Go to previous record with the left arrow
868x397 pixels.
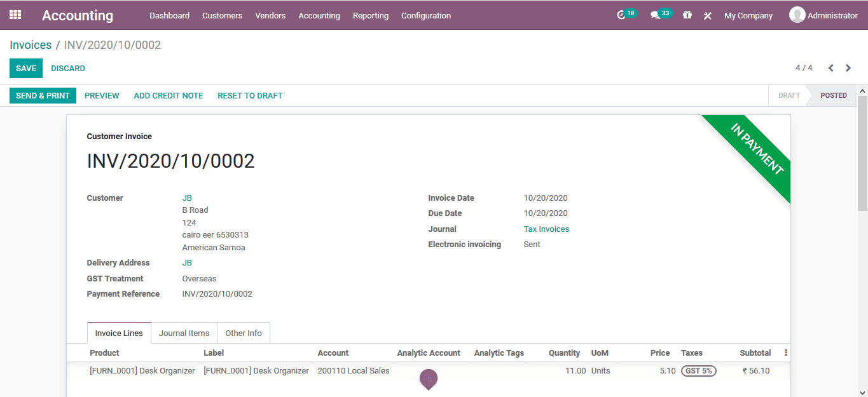pos(830,67)
